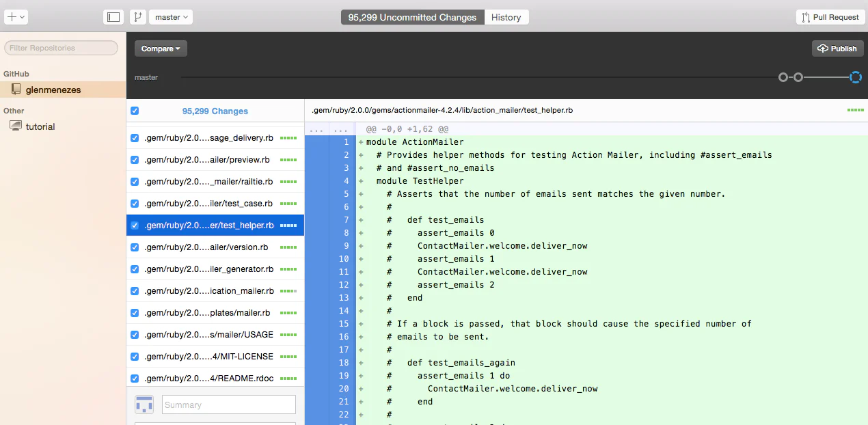Uncheck the plates/mailer.rb file checkbox
This screenshot has width=868, height=425.
(x=135, y=313)
